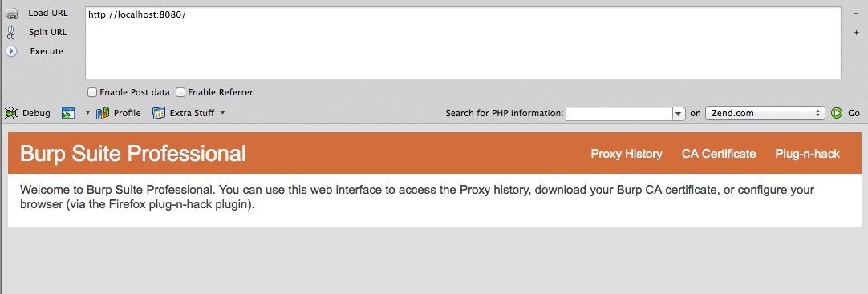
Task: Click the Burp Suite Professional title
Action: pos(133,154)
